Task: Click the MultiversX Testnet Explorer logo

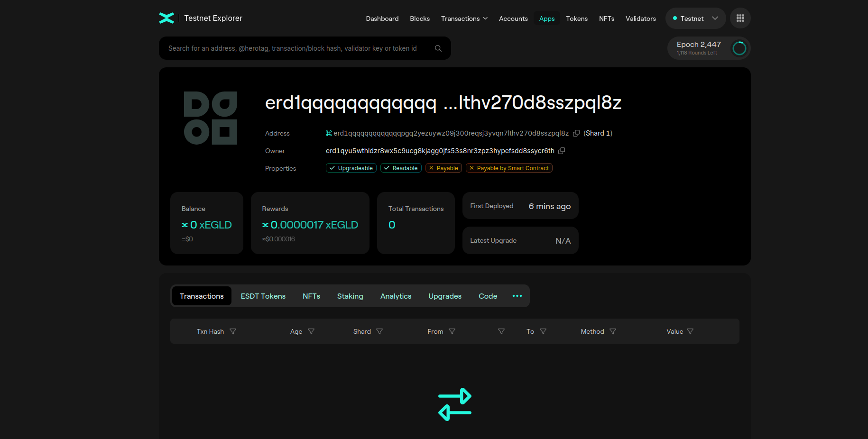Action: (x=167, y=18)
